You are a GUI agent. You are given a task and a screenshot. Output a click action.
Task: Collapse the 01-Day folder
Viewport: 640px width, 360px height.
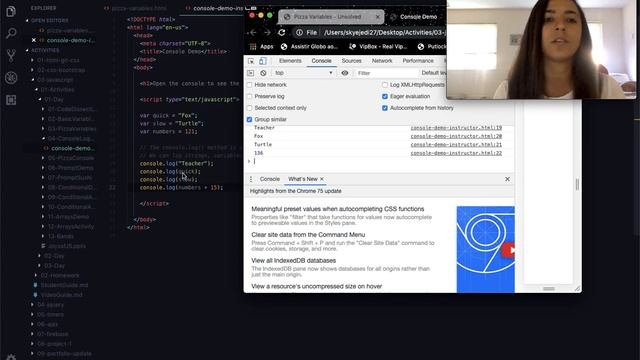pyautogui.click(x=53, y=99)
